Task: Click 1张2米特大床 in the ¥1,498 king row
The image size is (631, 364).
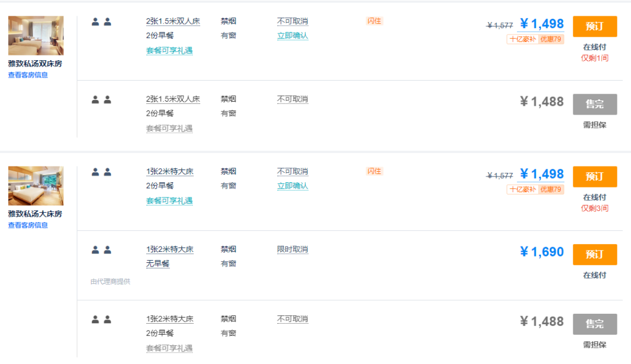Action: pyautogui.click(x=170, y=172)
